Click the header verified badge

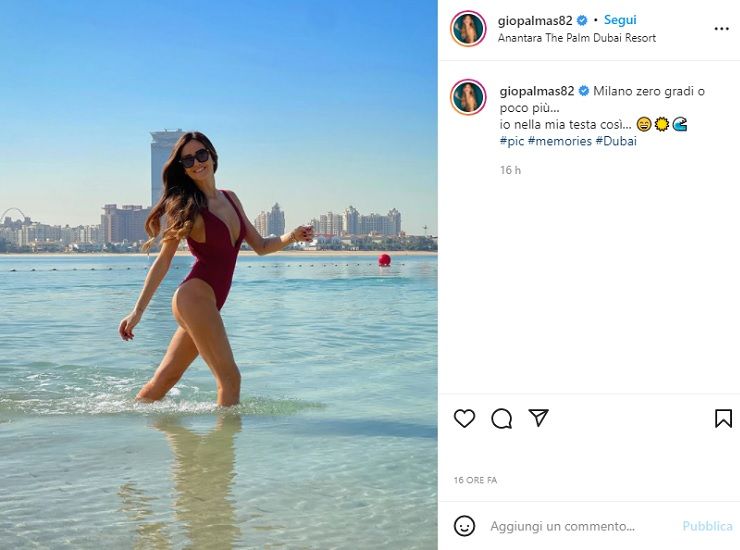tap(582, 21)
